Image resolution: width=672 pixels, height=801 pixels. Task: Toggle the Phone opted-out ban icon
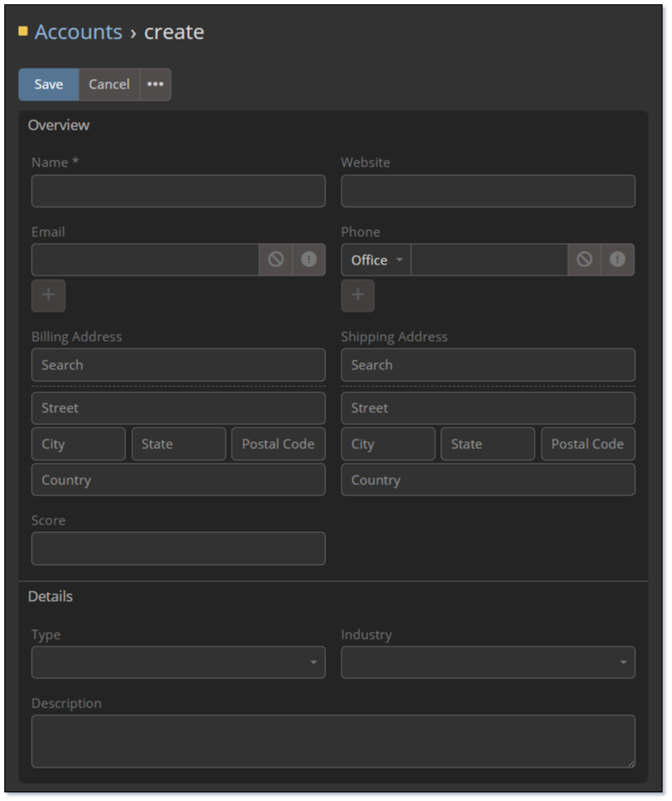click(x=584, y=260)
